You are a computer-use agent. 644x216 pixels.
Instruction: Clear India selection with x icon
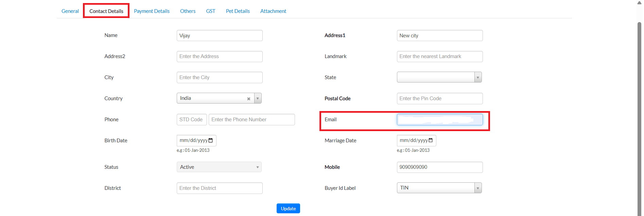[x=249, y=99]
